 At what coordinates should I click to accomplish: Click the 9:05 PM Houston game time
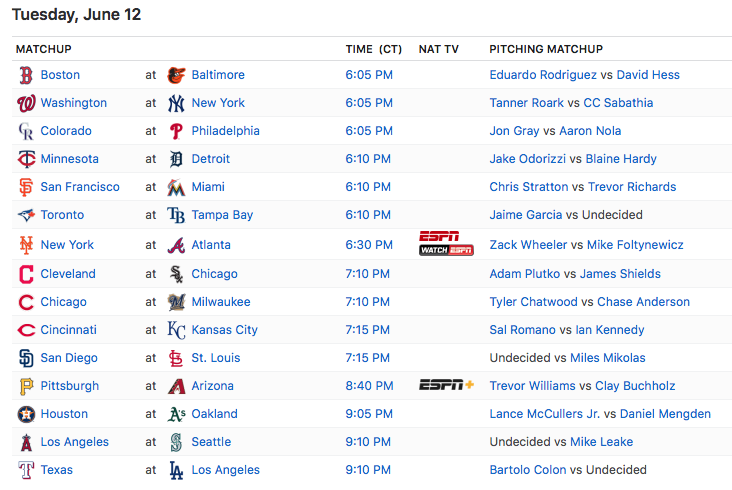[368, 414]
